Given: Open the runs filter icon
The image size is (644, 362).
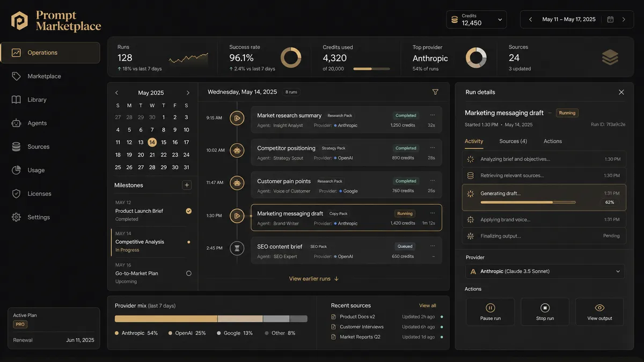Looking at the screenshot, I should click(x=435, y=92).
